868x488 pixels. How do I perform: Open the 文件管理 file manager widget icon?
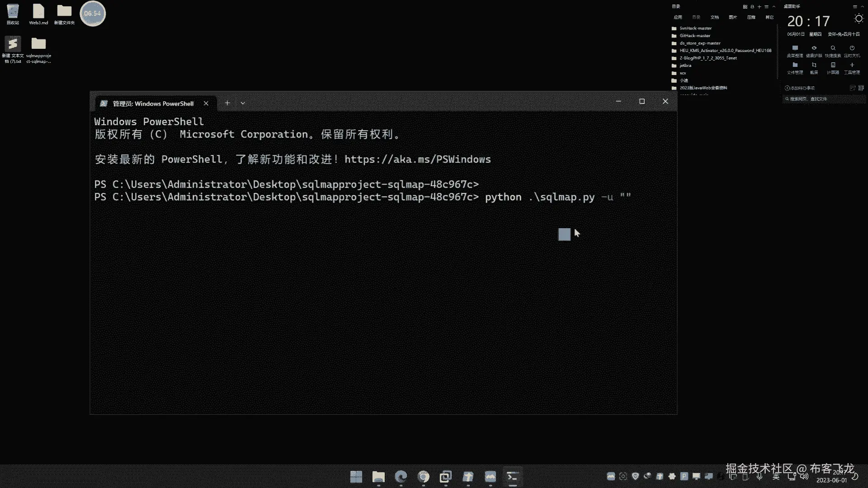click(795, 66)
